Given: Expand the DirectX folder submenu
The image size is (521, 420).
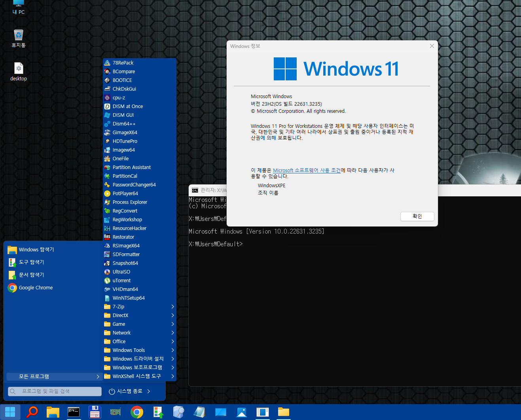Looking at the screenshot, I should (x=139, y=315).
